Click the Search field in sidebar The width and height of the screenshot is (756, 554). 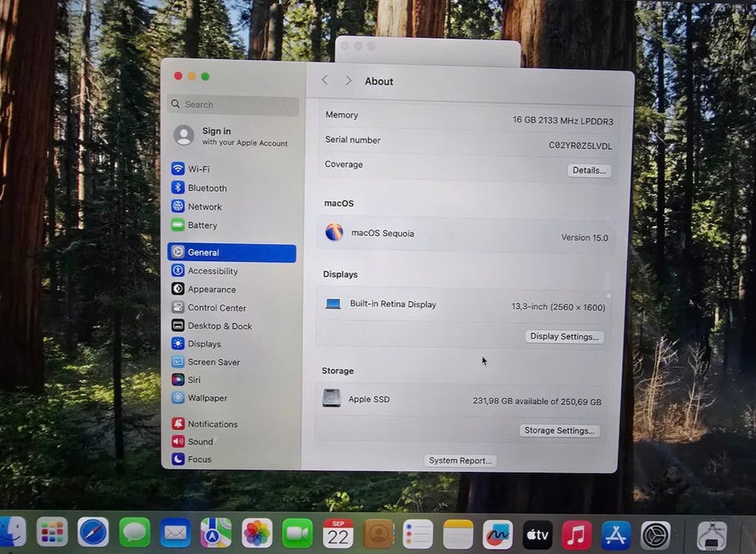pos(233,104)
